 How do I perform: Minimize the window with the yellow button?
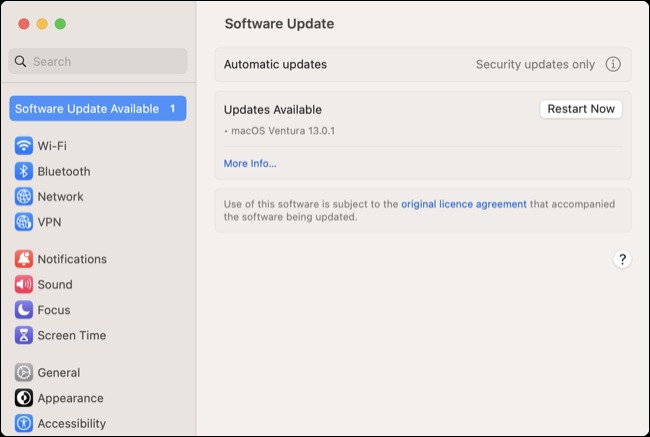[x=42, y=24]
